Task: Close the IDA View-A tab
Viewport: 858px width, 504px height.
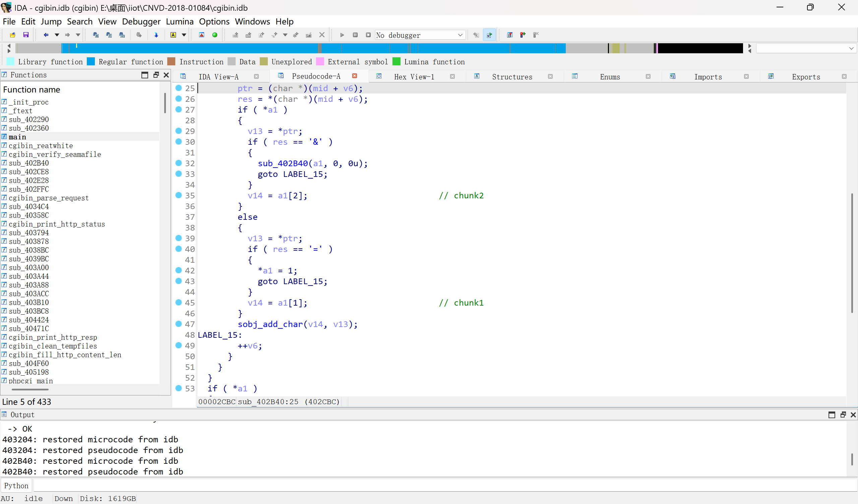Action: point(256,77)
